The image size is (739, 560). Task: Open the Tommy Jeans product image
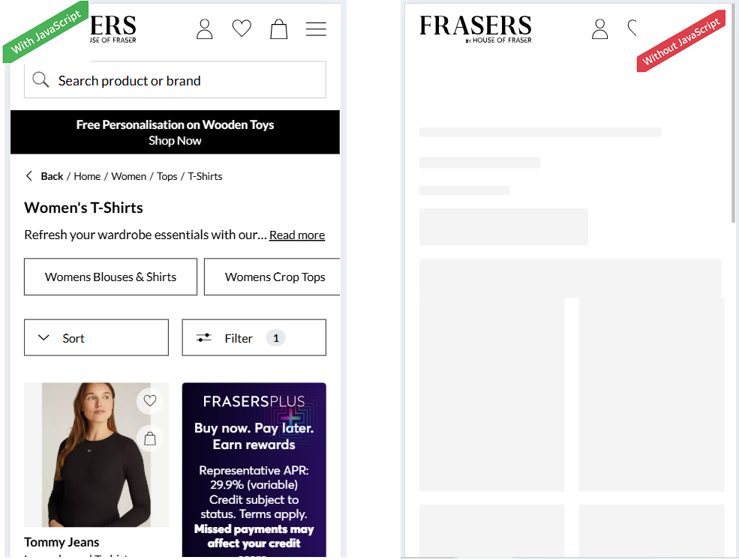[x=96, y=455]
